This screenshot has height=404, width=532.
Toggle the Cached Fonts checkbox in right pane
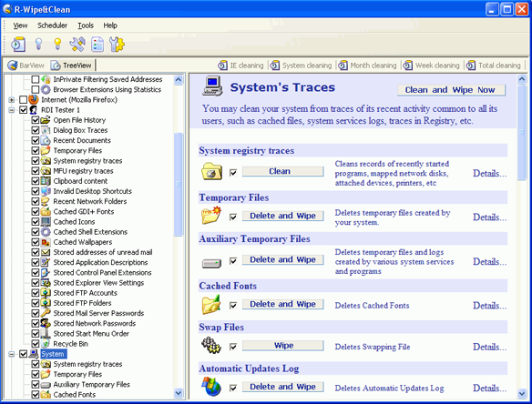click(233, 306)
